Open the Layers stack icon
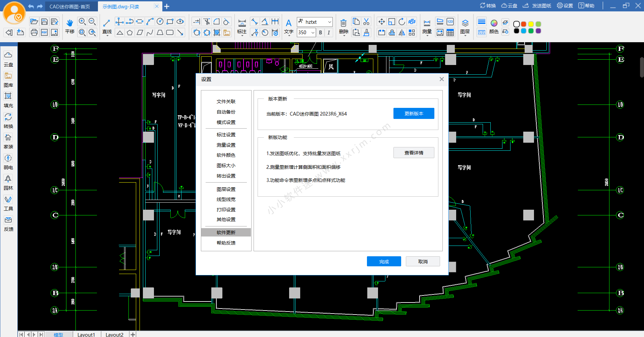 tap(465, 23)
